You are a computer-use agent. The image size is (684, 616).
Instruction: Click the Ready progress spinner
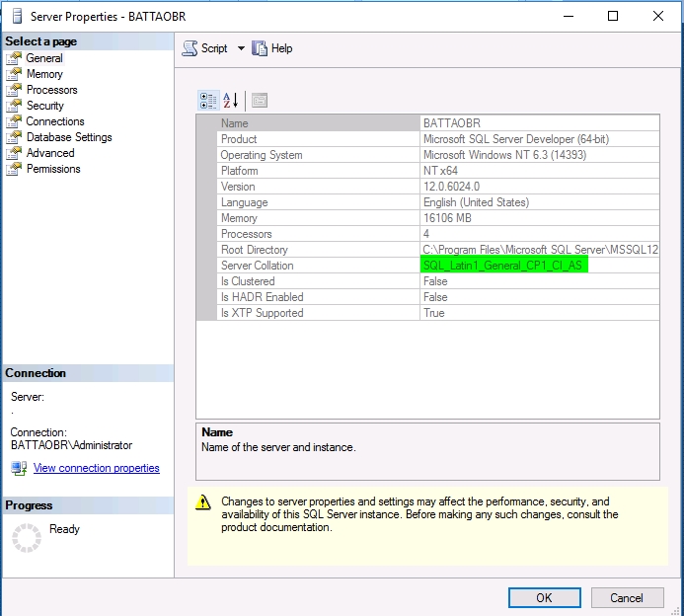27,537
